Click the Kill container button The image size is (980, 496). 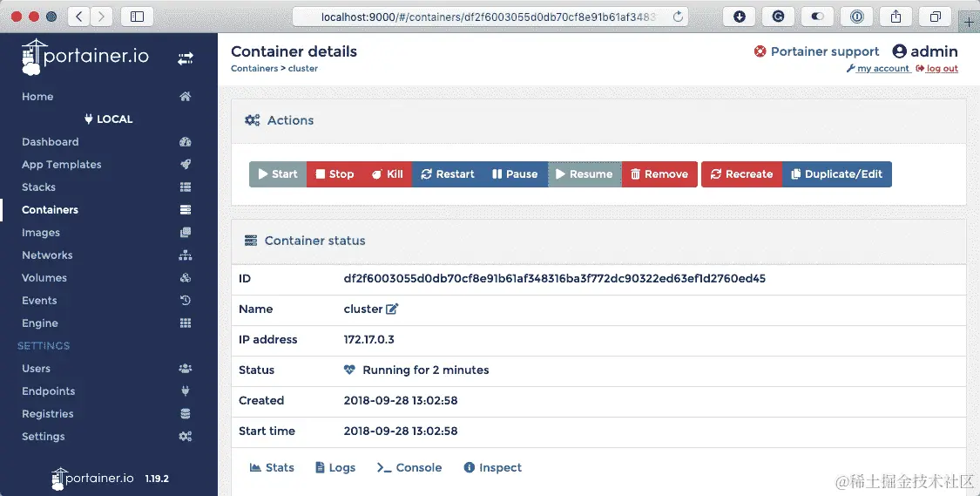click(388, 173)
